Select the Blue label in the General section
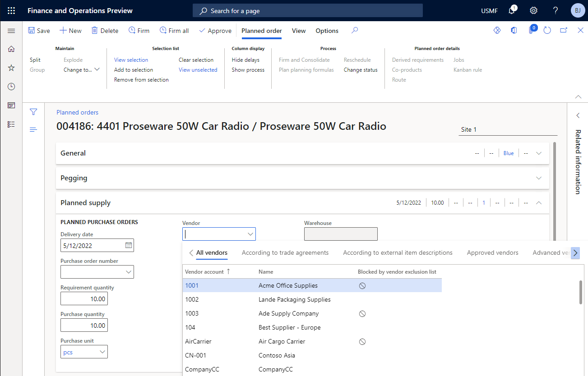 (508, 153)
